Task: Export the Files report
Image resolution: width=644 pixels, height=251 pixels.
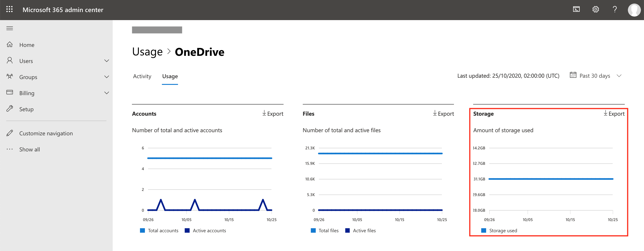Action: pyautogui.click(x=443, y=114)
